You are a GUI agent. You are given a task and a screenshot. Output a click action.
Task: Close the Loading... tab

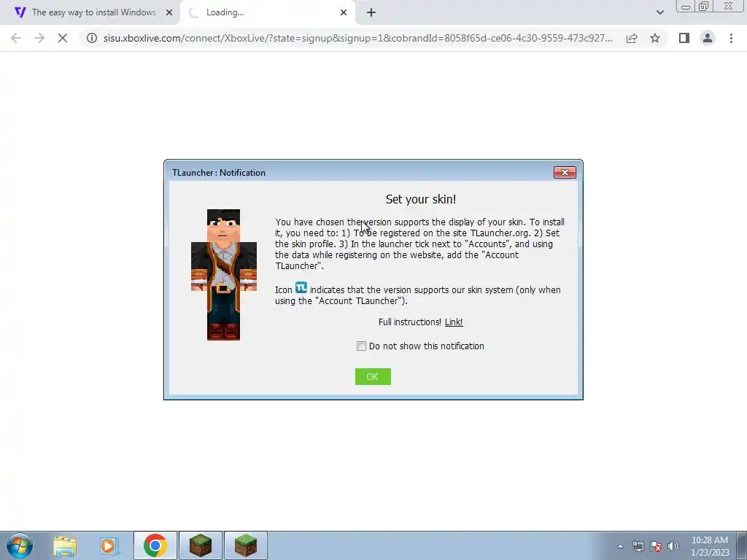(x=344, y=13)
